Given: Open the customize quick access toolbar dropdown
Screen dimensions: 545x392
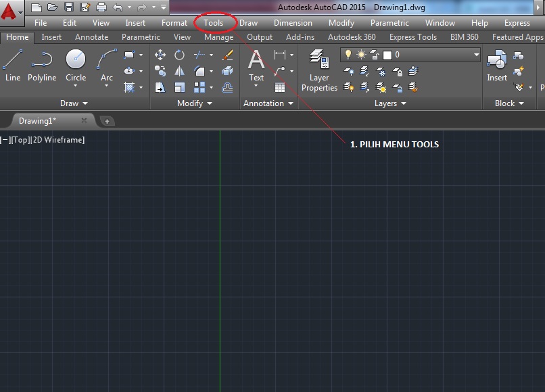Looking at the screenshot, I should [164, 7].
